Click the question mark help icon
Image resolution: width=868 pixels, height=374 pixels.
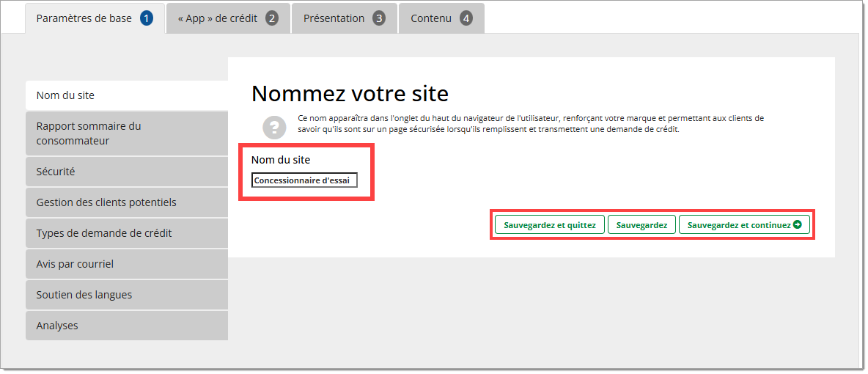click(x=275, y=126)
